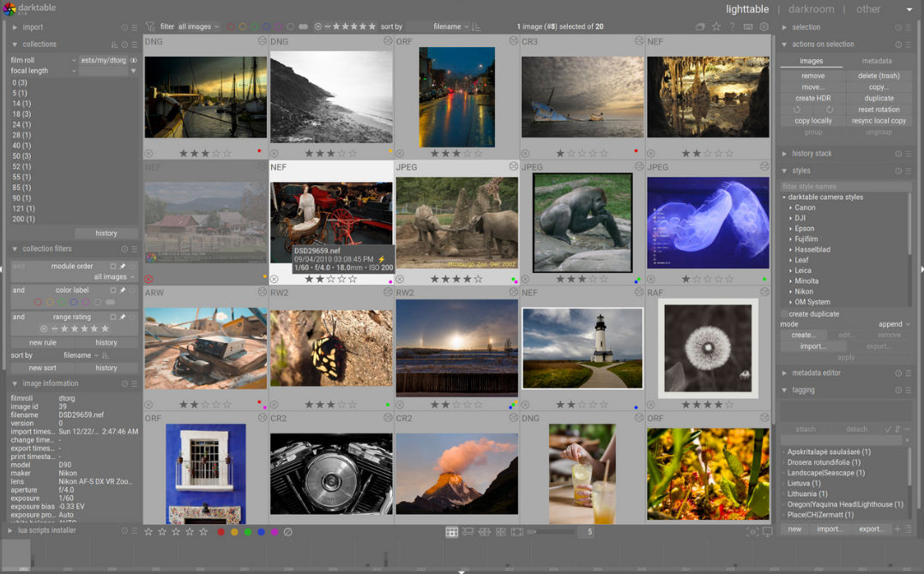The image size is (924, 574).
Task: Select the Drosera rotundifolia (1) tag
Action: point(824,462)
